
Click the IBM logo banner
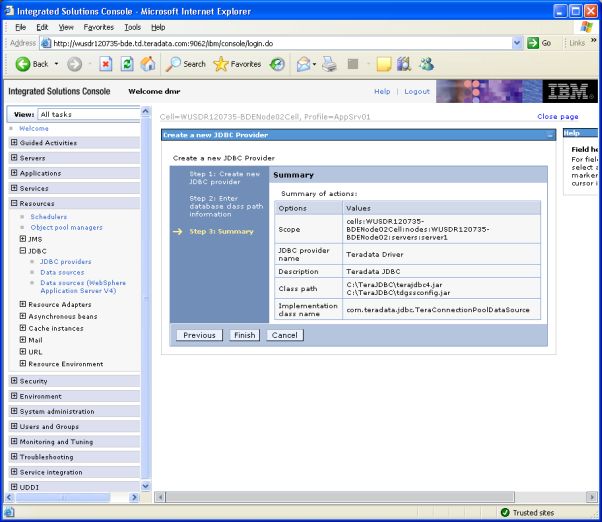570,91
